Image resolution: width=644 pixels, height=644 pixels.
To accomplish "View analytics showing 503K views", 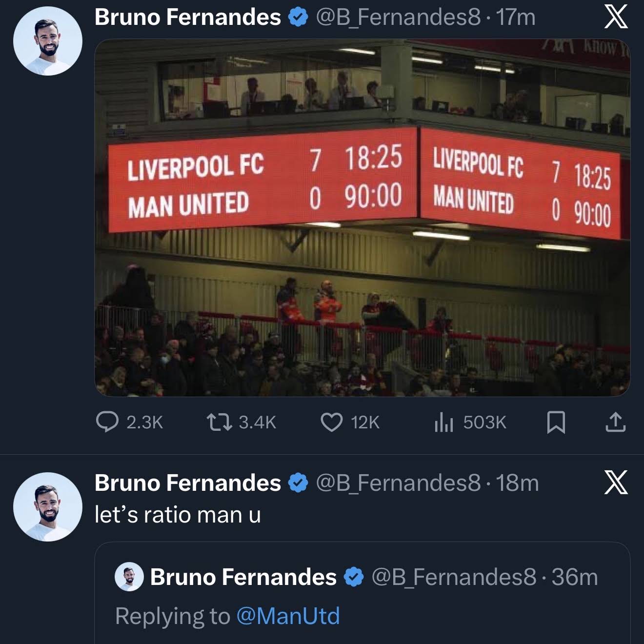I will click(443, 423).
